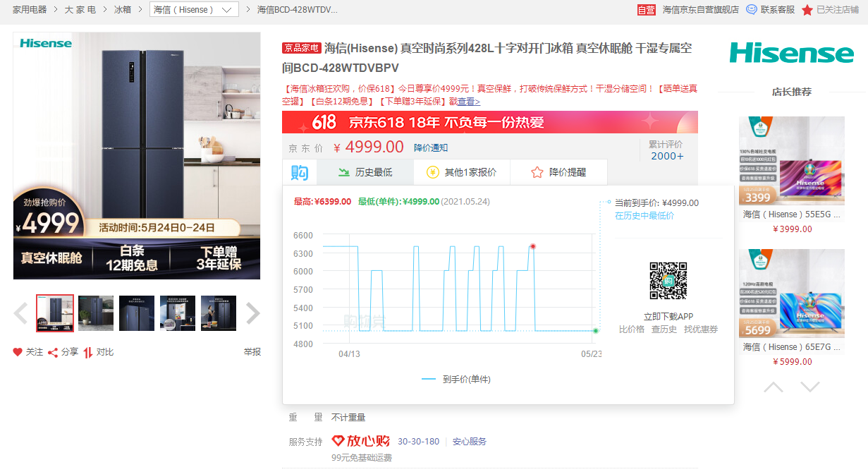
Task: Click the red 已关注店铺 star icon
Action: 807,10
